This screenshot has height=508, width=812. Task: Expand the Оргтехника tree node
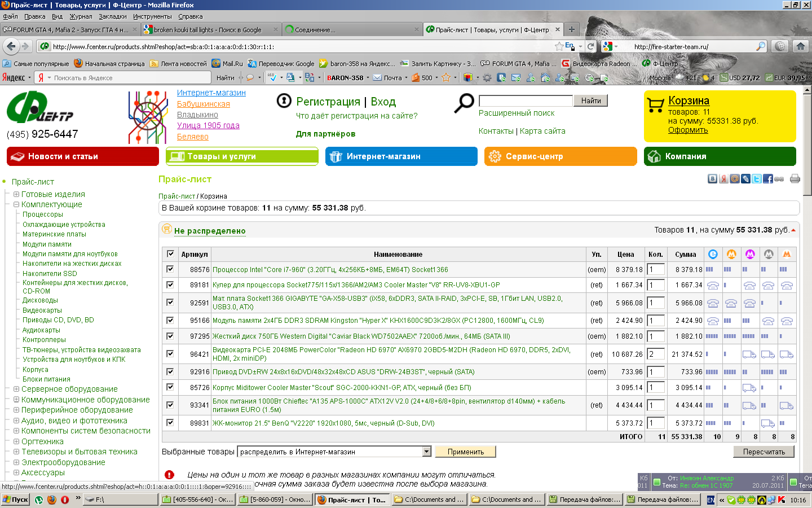pyautogui.click(x=16, y=441)
